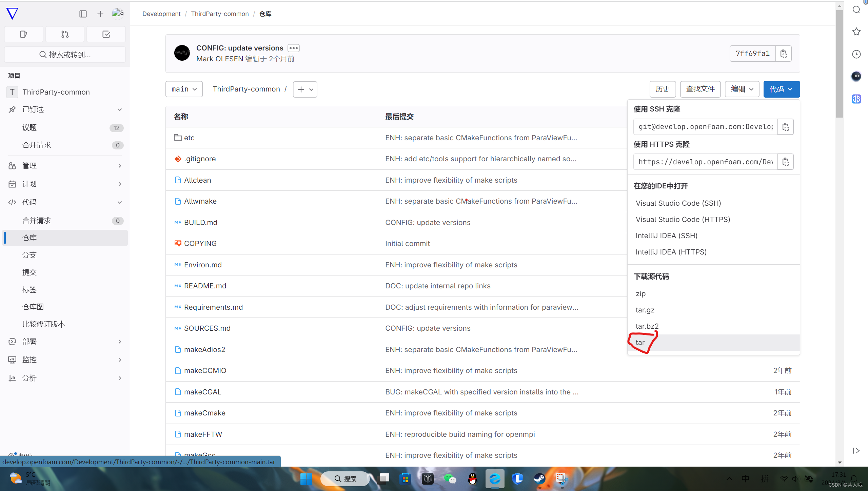
Task: Open the issues icon above the search box
Action: pyautogui.click(x=23, y=34)
